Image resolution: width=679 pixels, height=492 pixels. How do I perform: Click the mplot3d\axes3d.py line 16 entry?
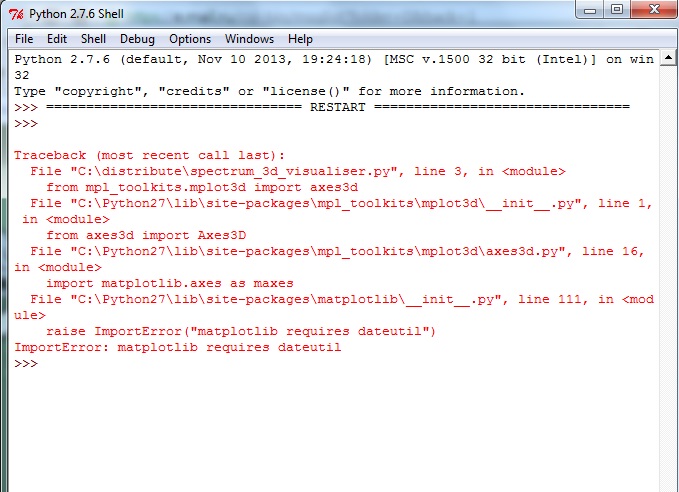tap(330, 259)
